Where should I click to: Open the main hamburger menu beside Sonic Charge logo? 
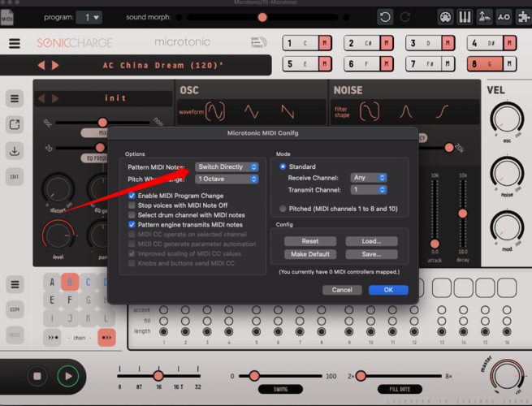click(x=15, y=43)
